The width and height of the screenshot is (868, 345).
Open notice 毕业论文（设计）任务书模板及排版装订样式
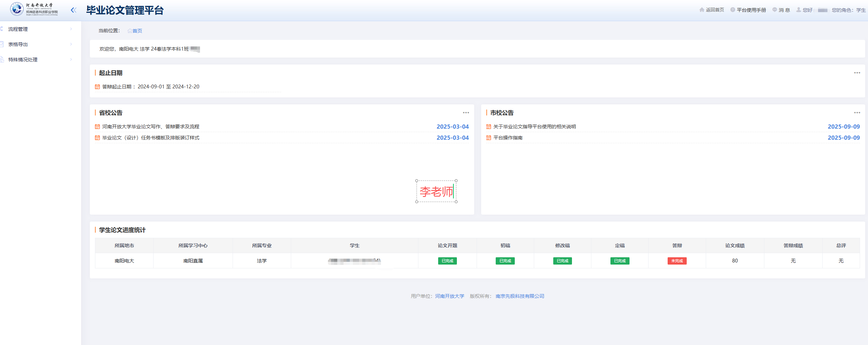pyautogui.click(x=151, y=138)
